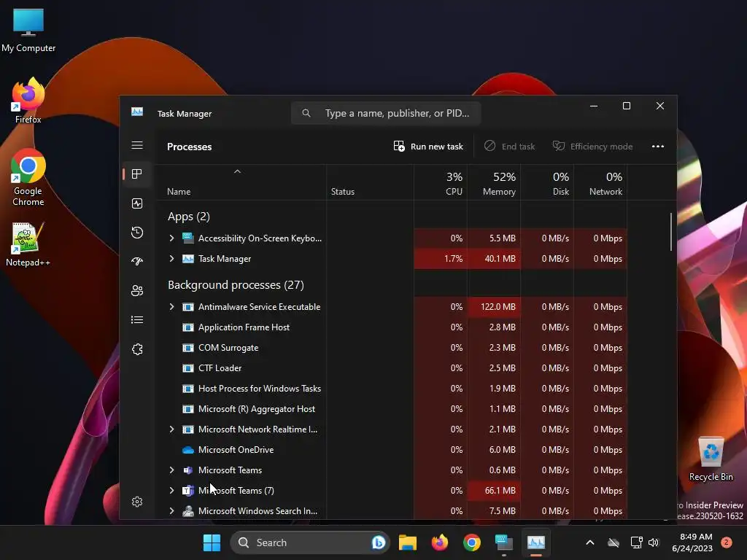Click the Bing icon in taskbar search
Screen dimensions: 747x560
pyautogui.click(x=379, y=542)
